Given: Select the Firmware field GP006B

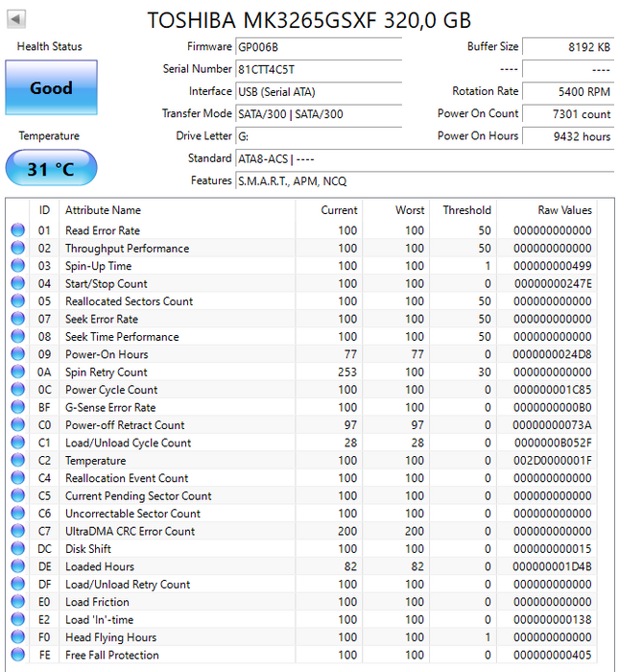Looking at the screenshot, I should tap(318, 46).
